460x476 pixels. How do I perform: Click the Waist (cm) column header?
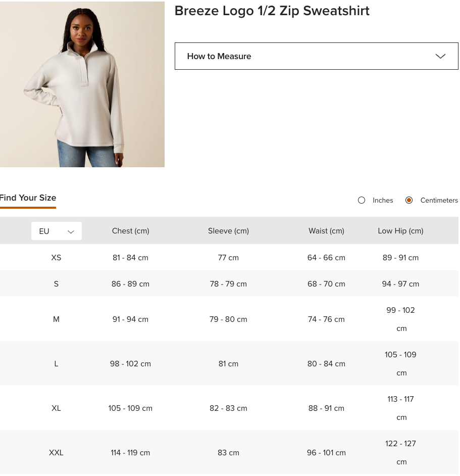coord(326,231)
